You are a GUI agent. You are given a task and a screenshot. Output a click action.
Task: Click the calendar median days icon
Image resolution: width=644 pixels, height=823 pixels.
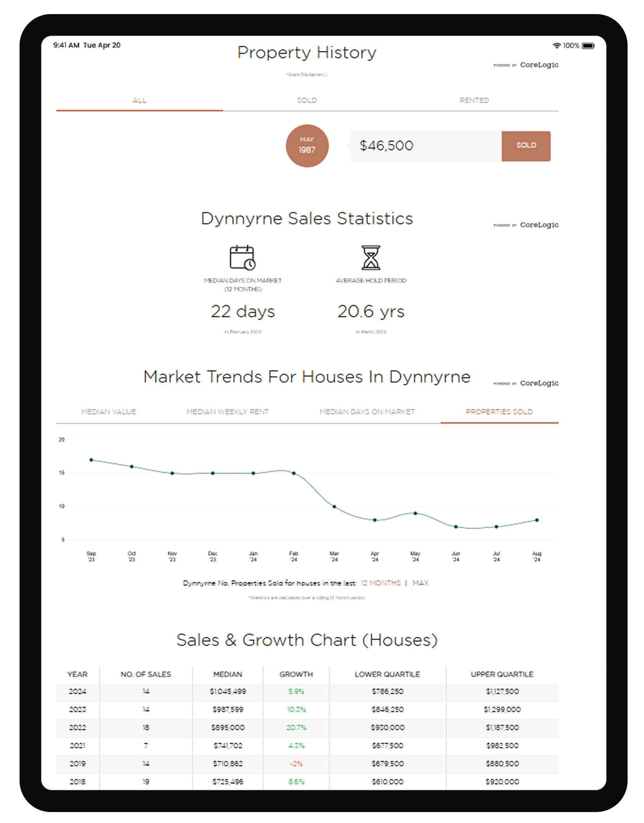[x=242, y=257]
